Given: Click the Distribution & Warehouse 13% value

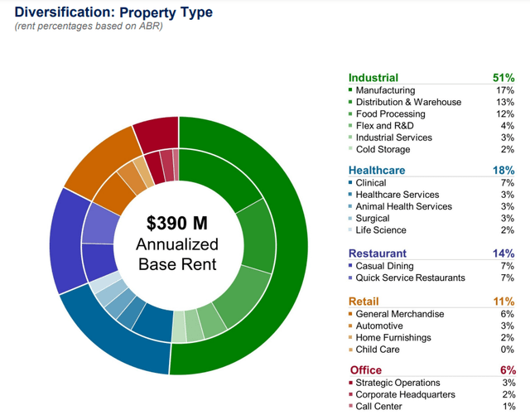Looking at the screenshot, I should (x=505, y=102).
